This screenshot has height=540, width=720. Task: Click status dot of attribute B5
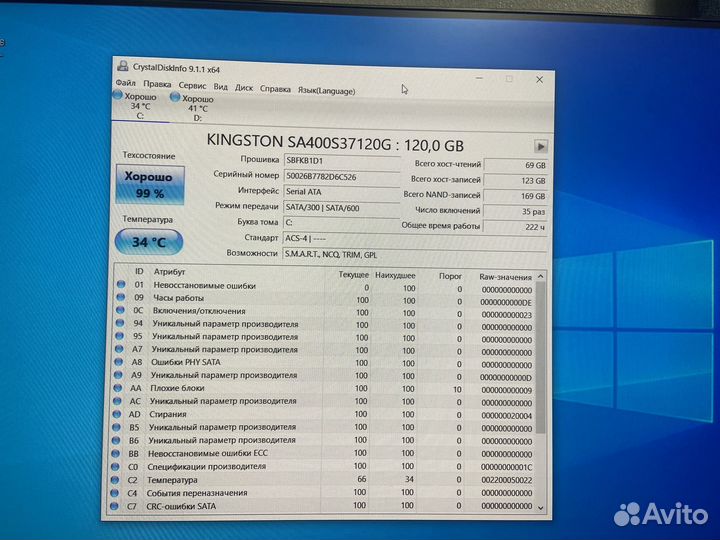coord(116,427)
